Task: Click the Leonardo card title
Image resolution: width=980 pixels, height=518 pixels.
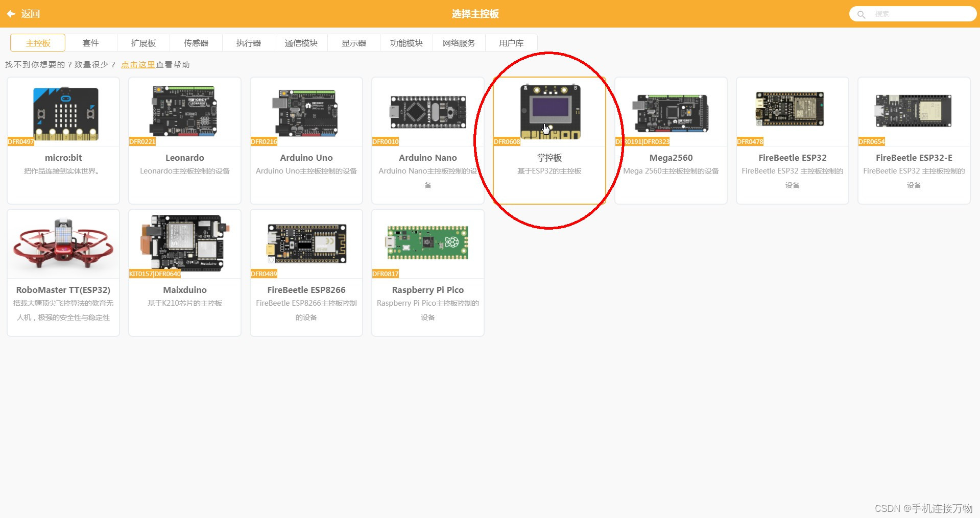Action: coord(185,158)
